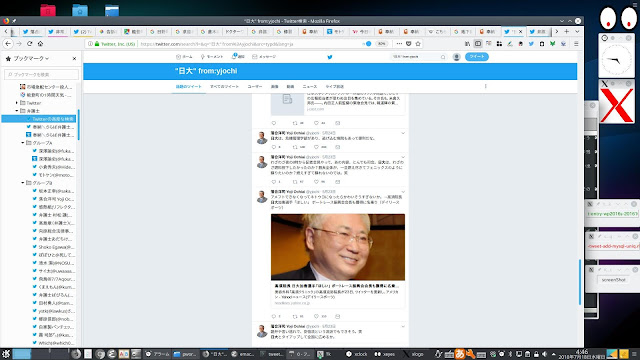Open the profile avatar menu beside the search box
Screen dimensions: 640x360
tap(456, 57)
